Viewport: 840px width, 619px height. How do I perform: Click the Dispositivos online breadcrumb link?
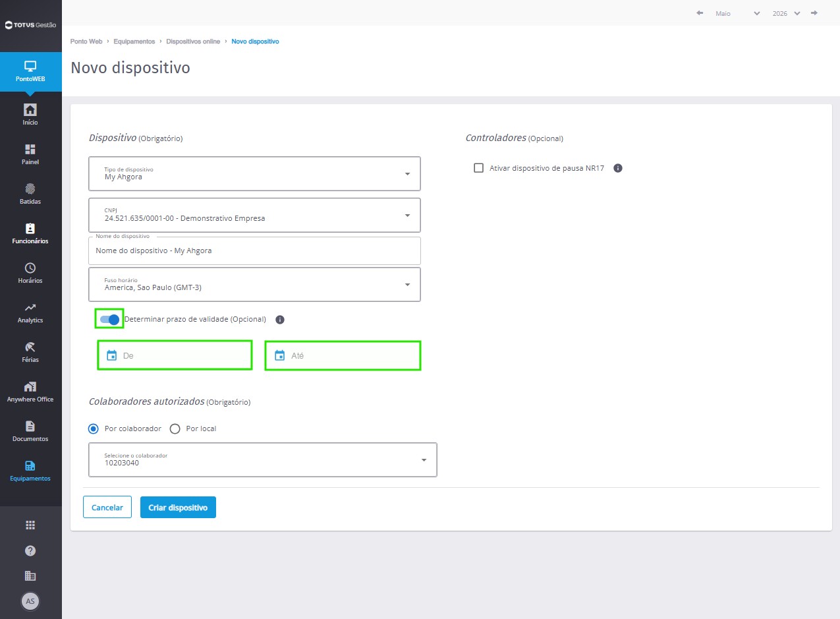(193, 42)
